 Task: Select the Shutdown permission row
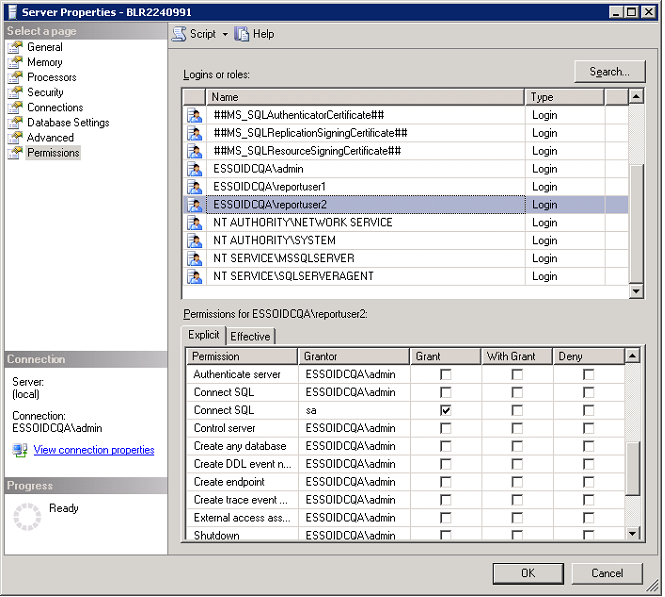pyautogui.click(x=405, y=535)
